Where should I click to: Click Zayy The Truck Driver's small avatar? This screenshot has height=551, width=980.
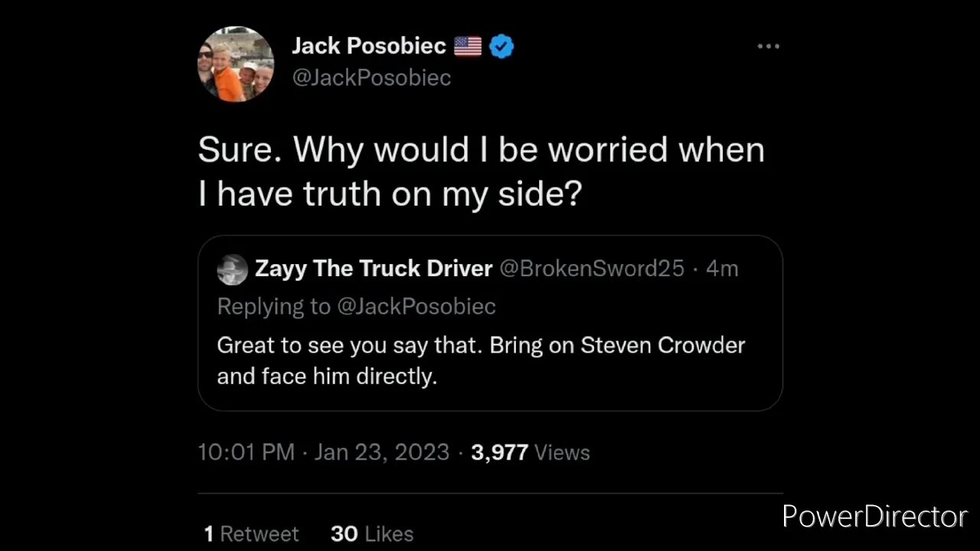tap(232, 269)
